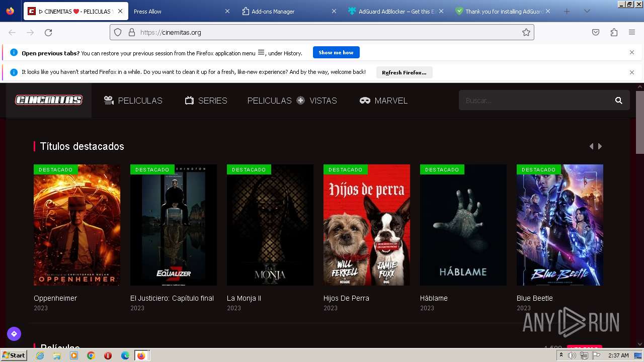Launch Internet Explorer from taskbar

(x=40, y=355)
